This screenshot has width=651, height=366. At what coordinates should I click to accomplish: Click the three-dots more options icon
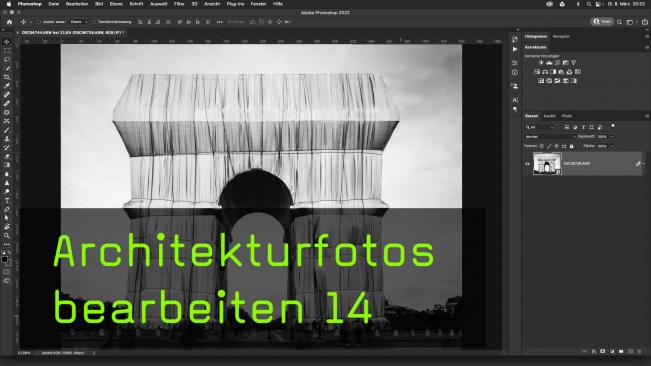click(219, 22)
